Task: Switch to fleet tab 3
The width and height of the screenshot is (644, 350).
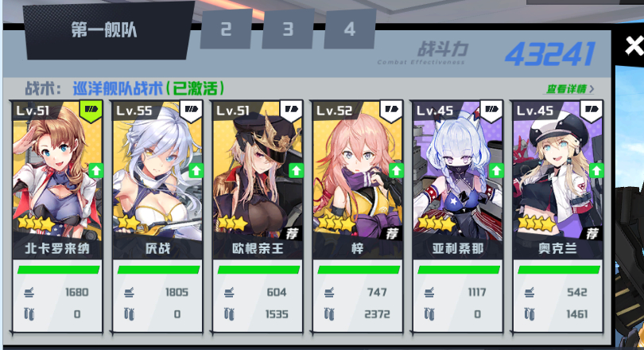Action: (288, 29)
